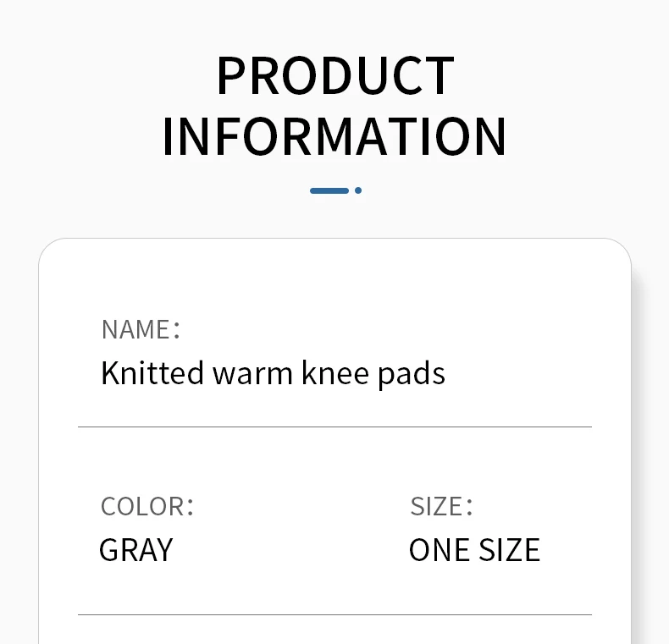
Task: Click the letter 'P' of PRODUCT
Action: (231, 75)
